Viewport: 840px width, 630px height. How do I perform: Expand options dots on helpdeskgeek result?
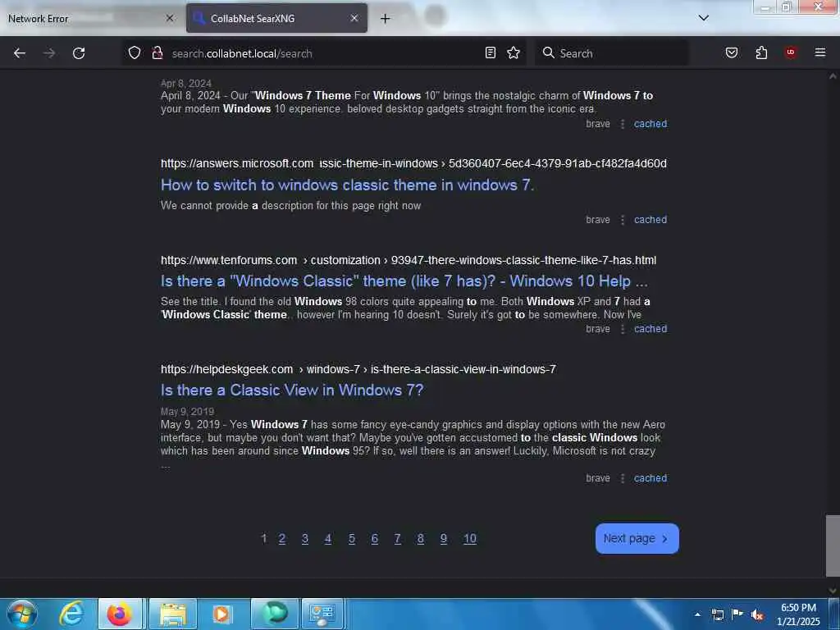tap(623, 478)
